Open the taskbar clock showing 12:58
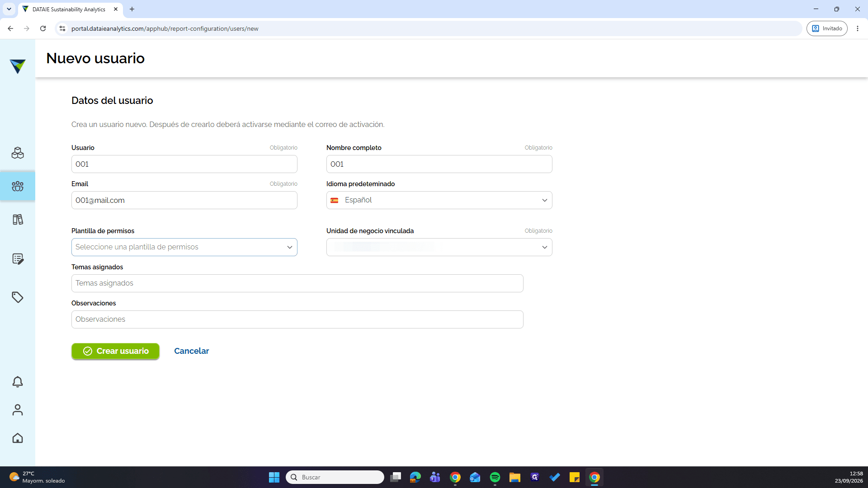868x488 pixels. (849, 477)
